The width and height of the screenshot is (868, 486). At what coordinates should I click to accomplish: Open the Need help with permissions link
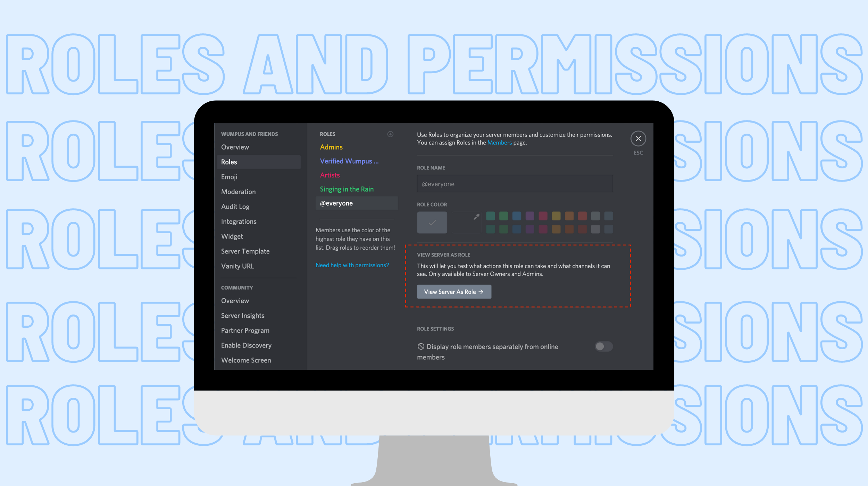point(352,265)
